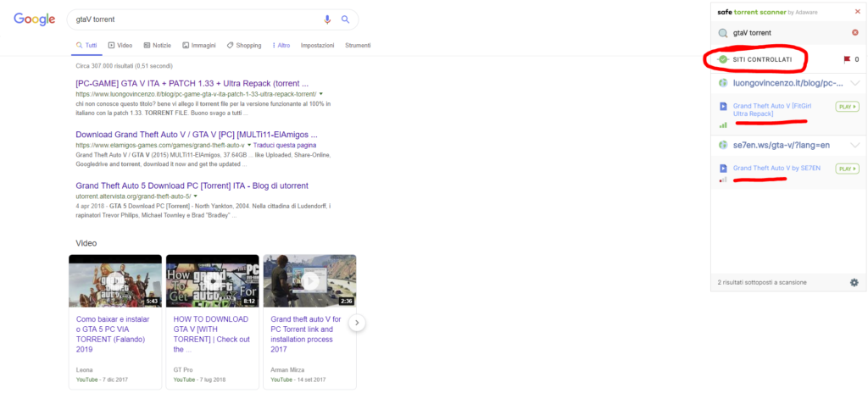Expand the Altro menu
Viewport: 868px width, 393px height.
pos(281,46)
